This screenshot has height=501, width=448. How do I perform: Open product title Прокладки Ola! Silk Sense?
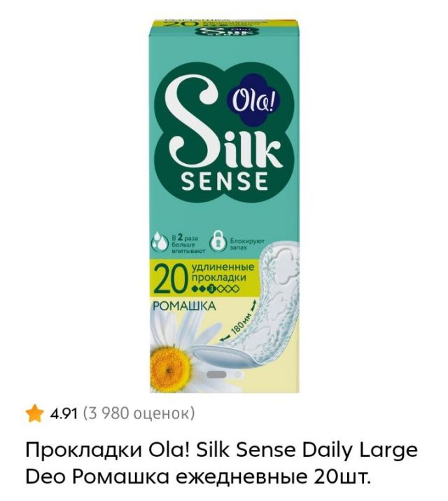pos(221,450)
